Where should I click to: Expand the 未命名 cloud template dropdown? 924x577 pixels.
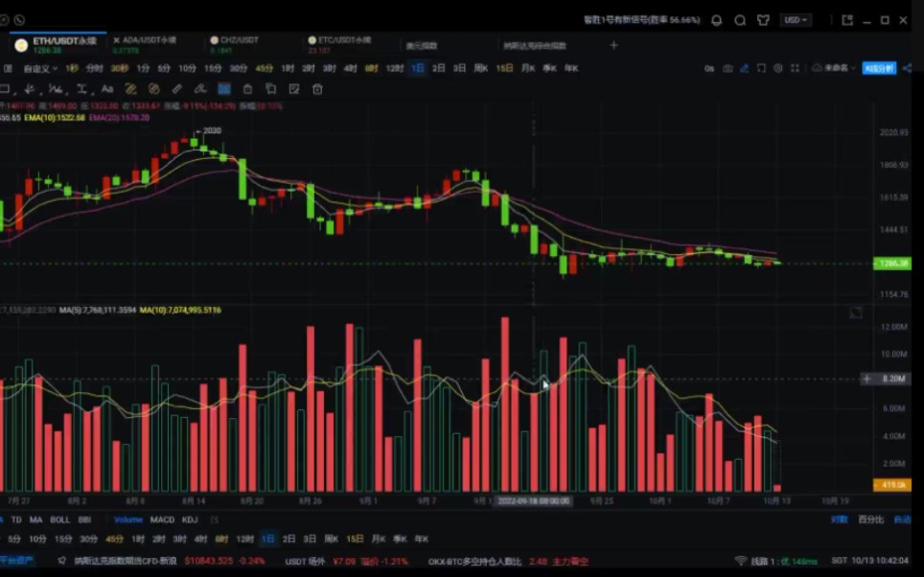pyautogui.click(x=834, y=68)
